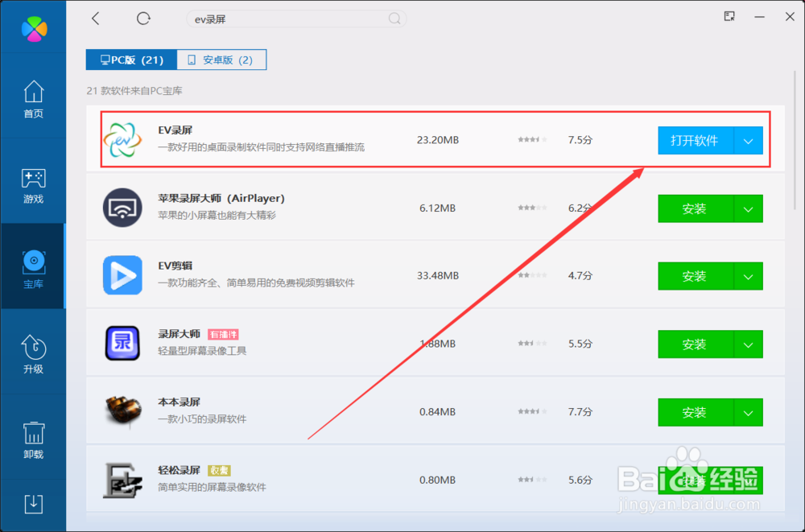Click the 6.2分 rating of 苹果录屏大师
The height and width of the screenshot is (532, 805).
tap(580, 208)
